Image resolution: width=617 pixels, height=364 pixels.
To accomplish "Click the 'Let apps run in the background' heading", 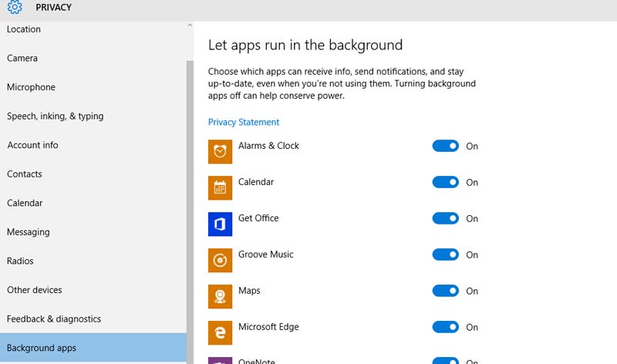I will [x=305, y=45].
